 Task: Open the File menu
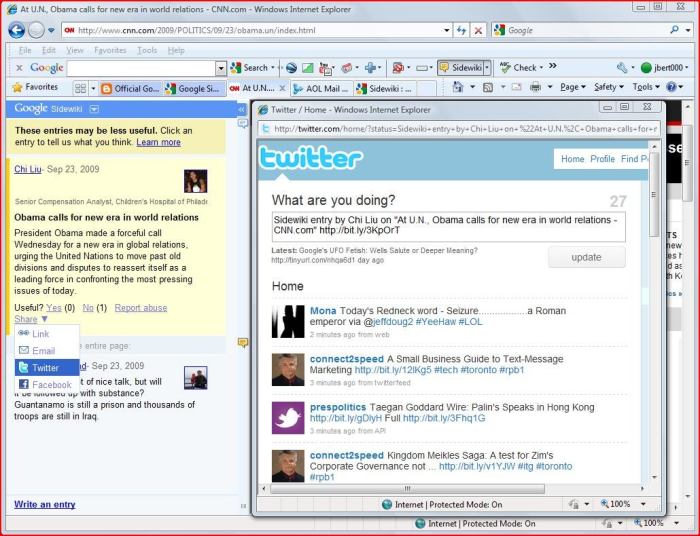pyautogui.click(x=25, y=50)
